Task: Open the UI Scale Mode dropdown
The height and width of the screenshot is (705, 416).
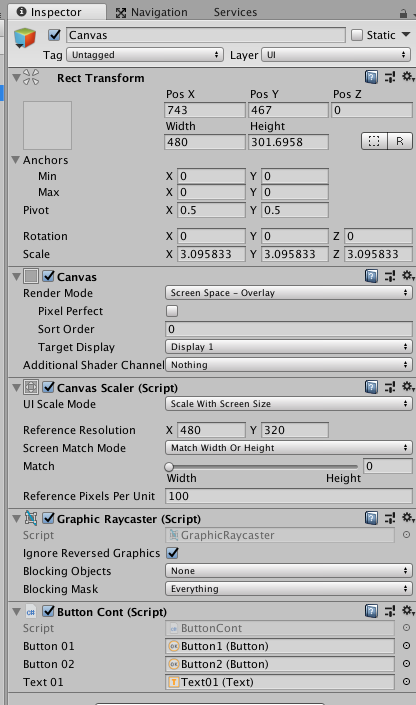Action: [x=289, y=404]
